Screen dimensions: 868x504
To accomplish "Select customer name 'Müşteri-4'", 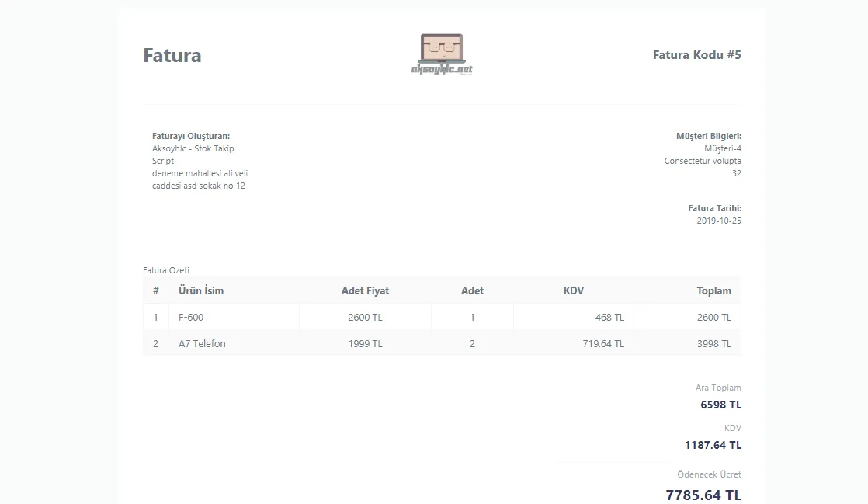I will (722, 148).
